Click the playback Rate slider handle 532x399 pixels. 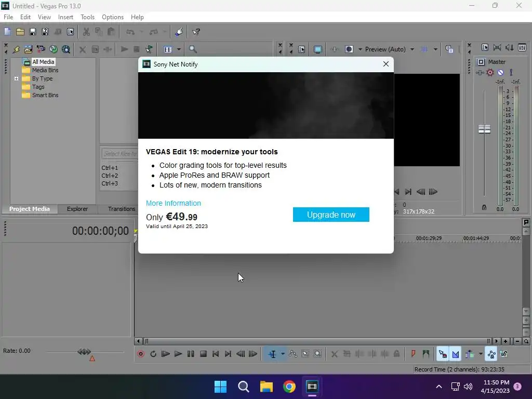pos(84,352)
